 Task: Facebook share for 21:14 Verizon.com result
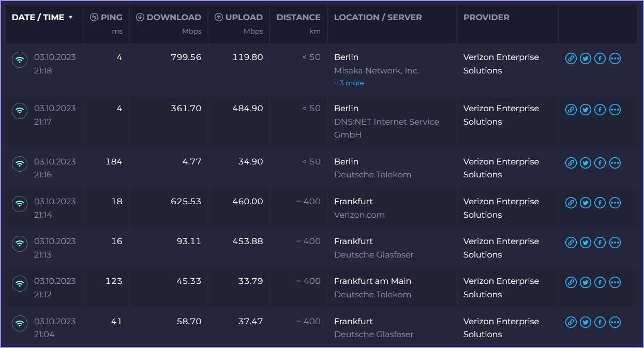coord(600,203)
